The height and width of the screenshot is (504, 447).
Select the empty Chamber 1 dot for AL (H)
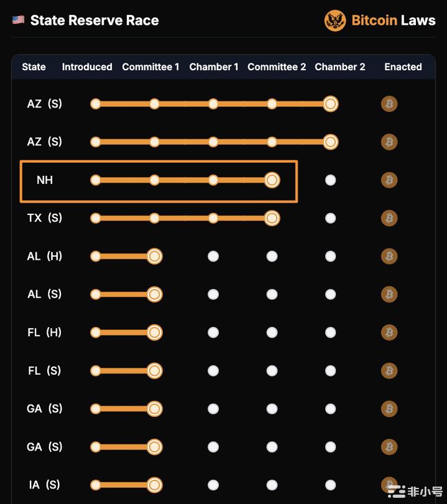[x=213, y=256]
